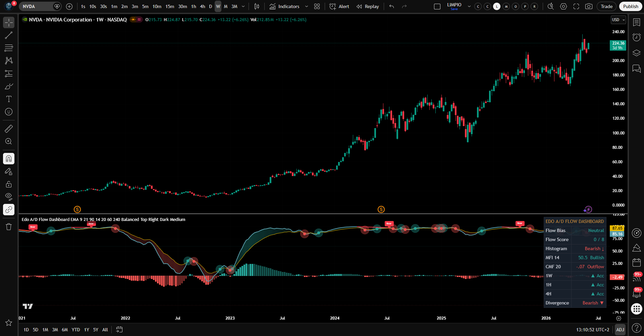Set the date range to YTD
Viewport: 644px width, 336px height.
76,330
